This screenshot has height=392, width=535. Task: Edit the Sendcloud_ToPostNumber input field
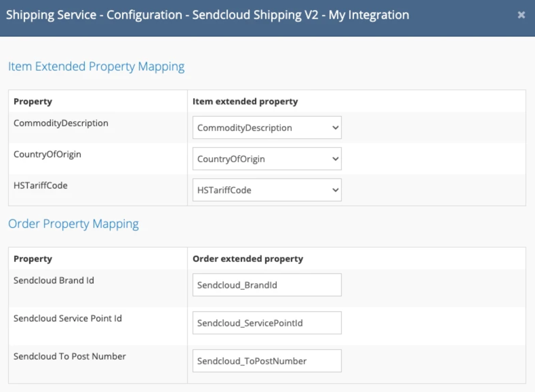click(x=267, y=361)
